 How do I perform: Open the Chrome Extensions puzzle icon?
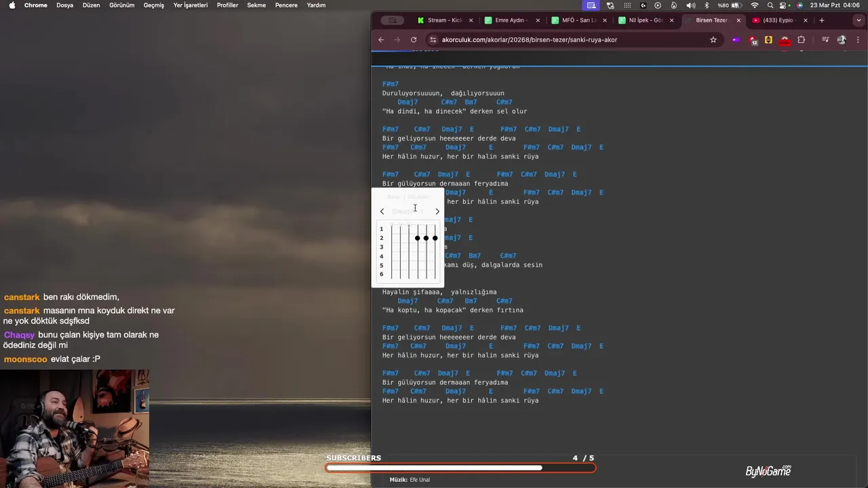click(801, 39)
